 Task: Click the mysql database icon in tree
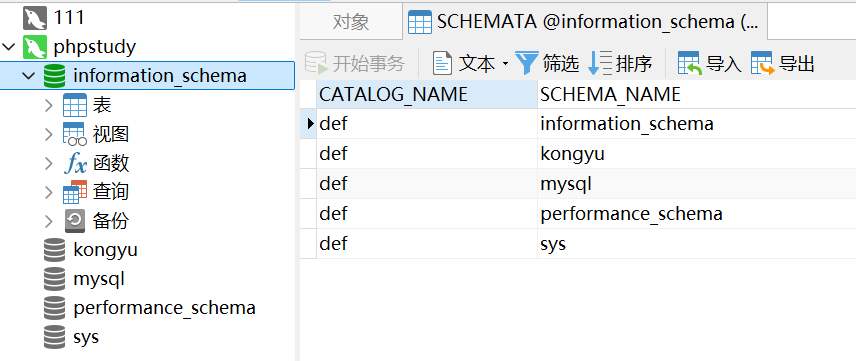pyautogui.click(x=54, y=279)
